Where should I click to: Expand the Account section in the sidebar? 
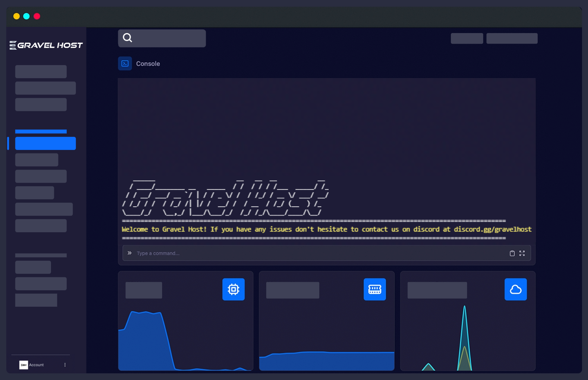[x=36, y=365]
